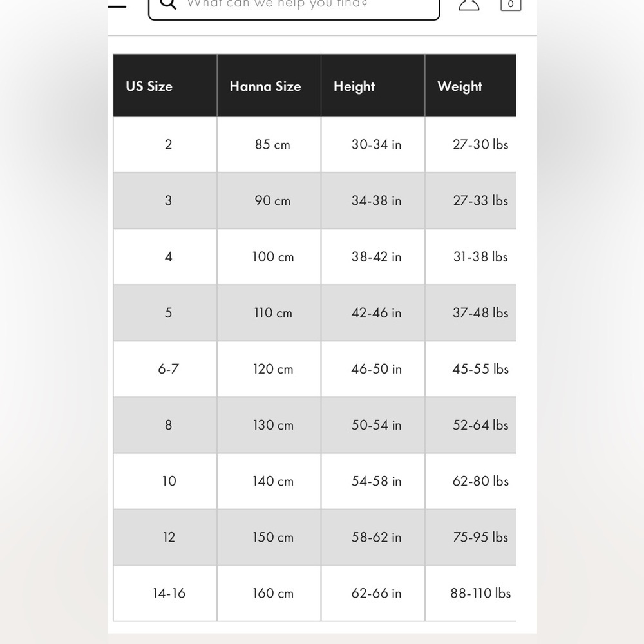
Task: Click the 38-42 in height cell
Action: click(373, 257)
